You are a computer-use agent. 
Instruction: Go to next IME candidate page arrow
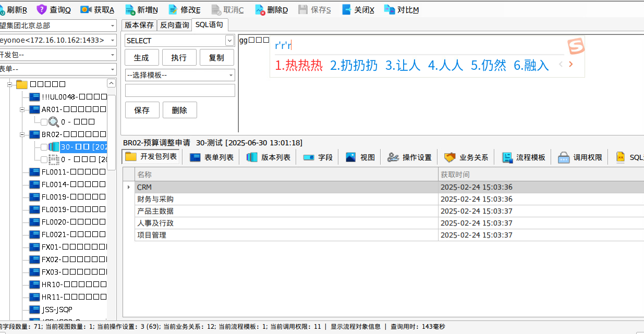tap(570, 65)
